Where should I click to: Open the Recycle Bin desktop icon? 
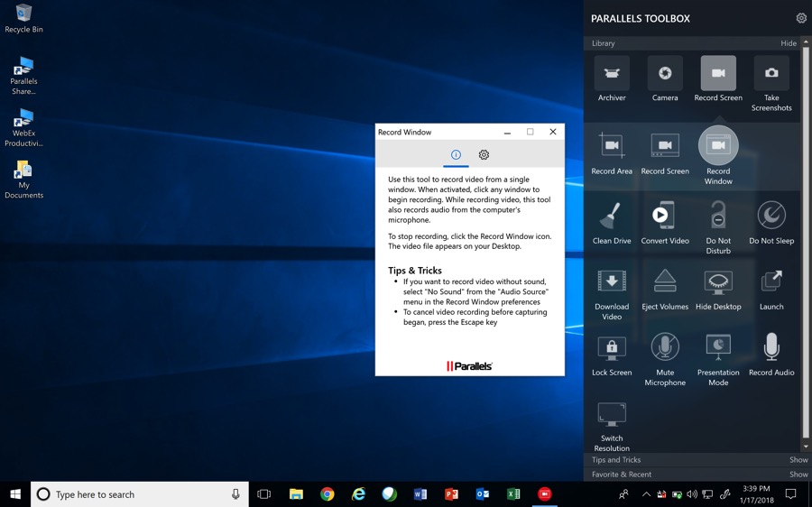[23, 19]
